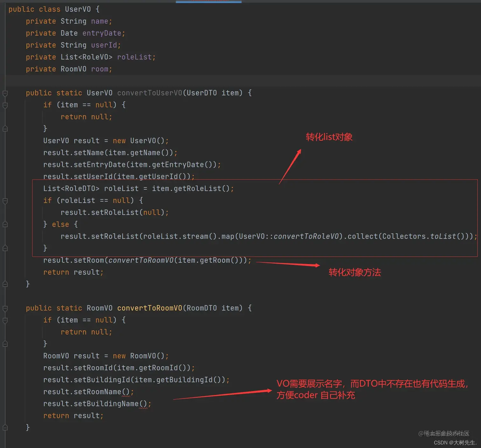Click fold end marker of convertToRoomVO's null check

pos(5,344)
